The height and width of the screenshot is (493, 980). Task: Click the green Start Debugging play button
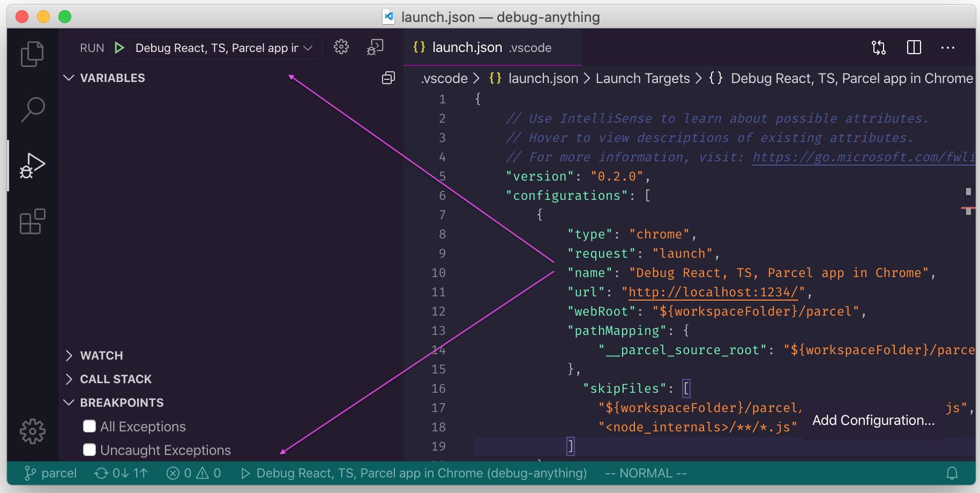tap(119, 48)
